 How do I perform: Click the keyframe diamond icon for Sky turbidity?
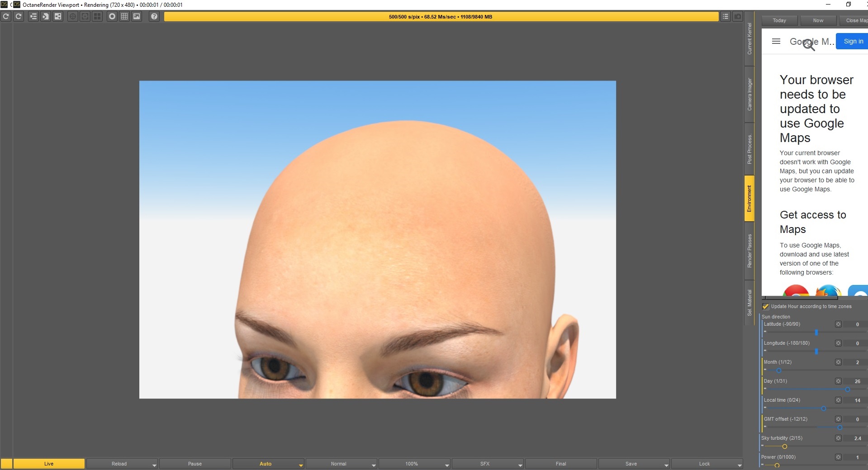pyautogui.click(x=838, y=438)
